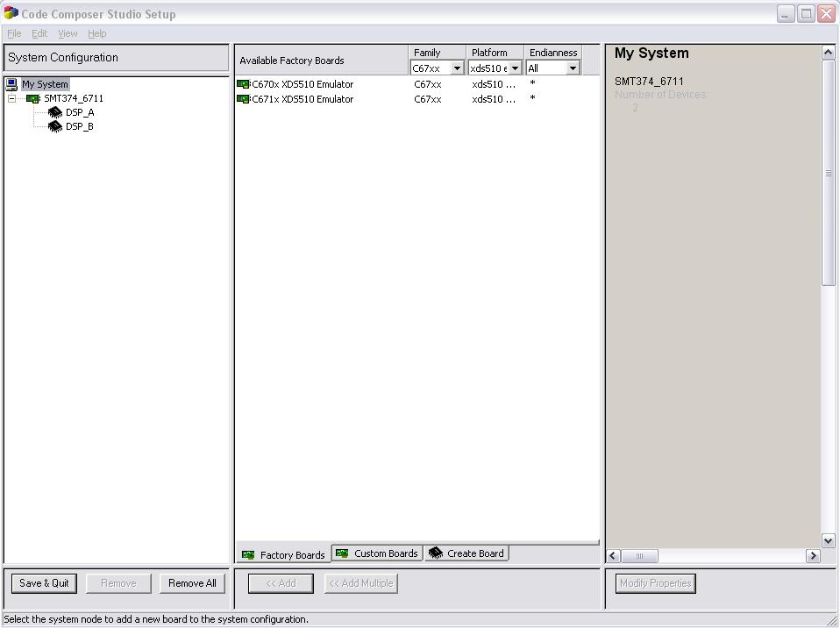
Task: Open the Family filter dropdown
Action: coord(457,68)
